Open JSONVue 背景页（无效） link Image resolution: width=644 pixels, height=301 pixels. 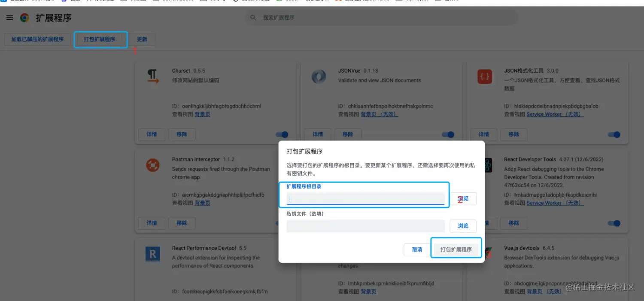(x=380, y=114)
